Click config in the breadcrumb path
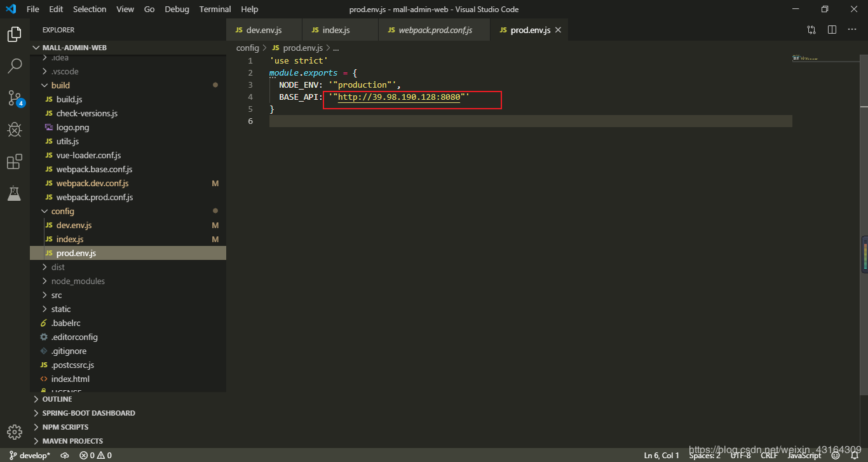This screenshot has width=868, height=462. pyautogui.click(x=247, y=48)
